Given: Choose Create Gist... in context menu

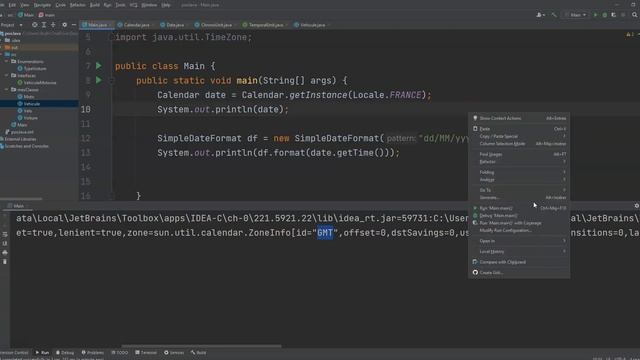Looking at the screenshot, I should tap(519, 272).
